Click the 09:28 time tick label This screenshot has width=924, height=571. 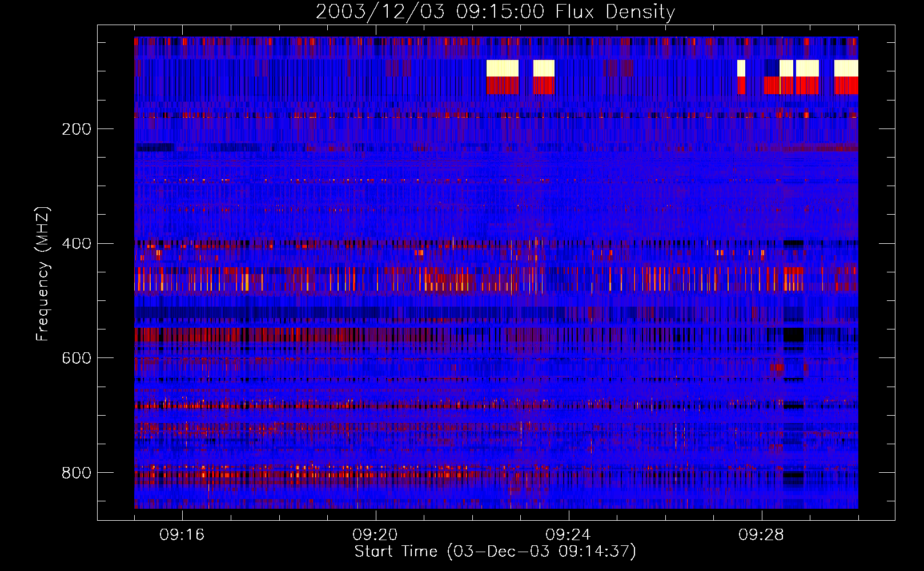(x=761, y=535)
